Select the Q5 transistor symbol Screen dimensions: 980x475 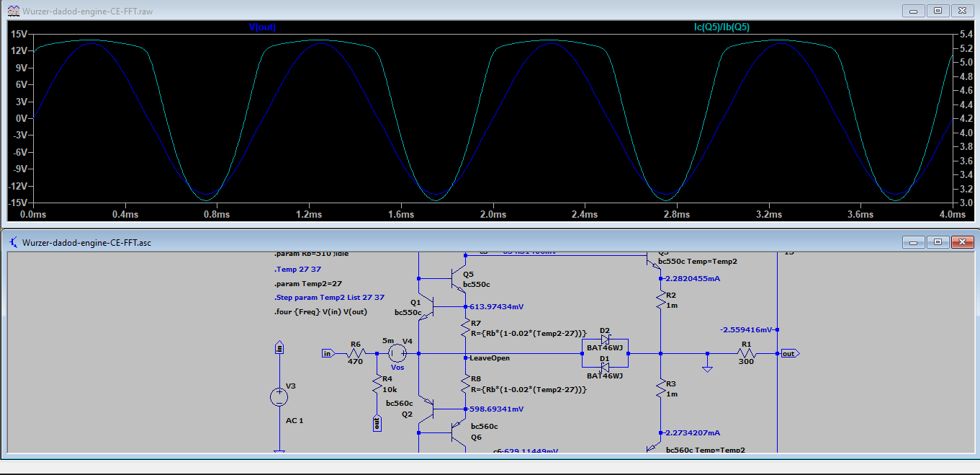coord(458,278)
